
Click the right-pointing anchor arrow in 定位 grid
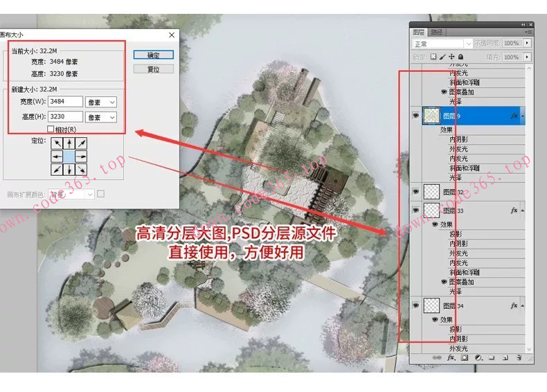[81, 157]
